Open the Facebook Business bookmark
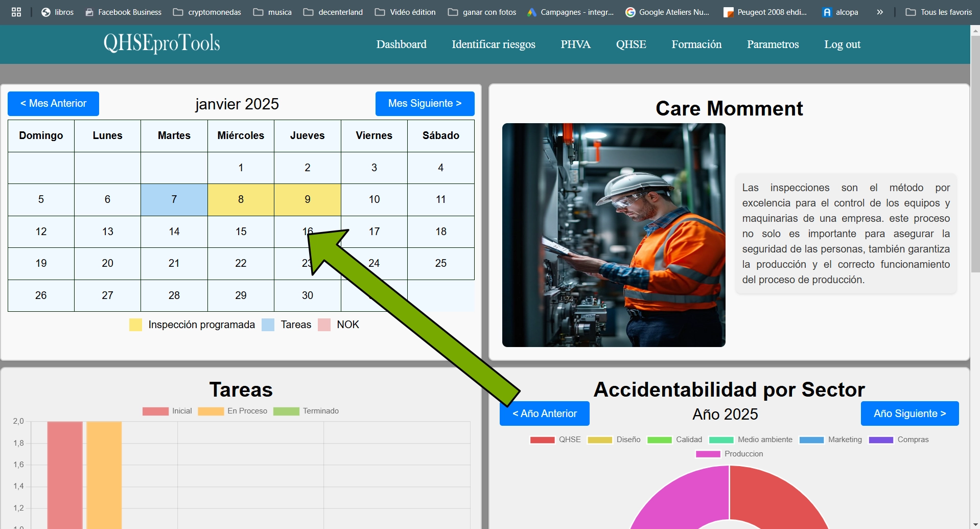This screenshot has height=529, width=980. pyautogui.click(x=123, y=12)
